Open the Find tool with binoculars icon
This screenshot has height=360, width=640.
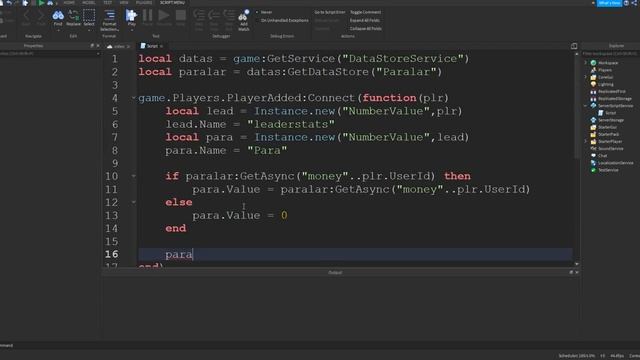click(58, 16)
